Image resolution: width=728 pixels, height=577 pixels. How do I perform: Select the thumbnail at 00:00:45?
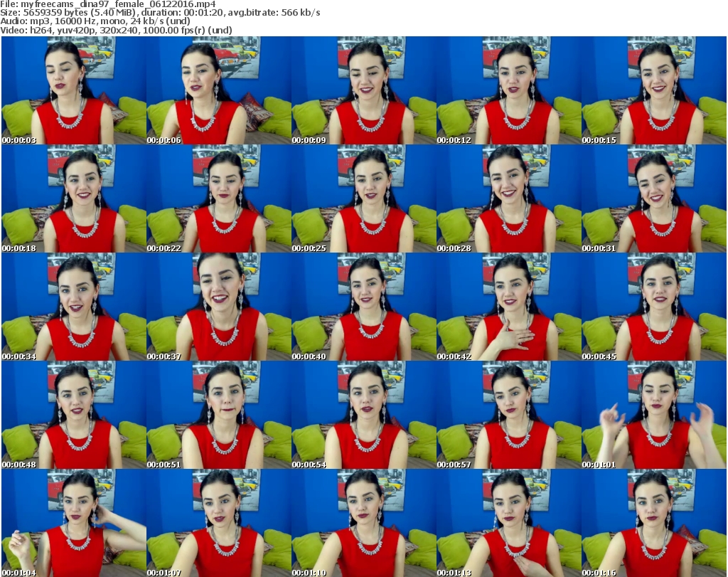tap(654, 307)
